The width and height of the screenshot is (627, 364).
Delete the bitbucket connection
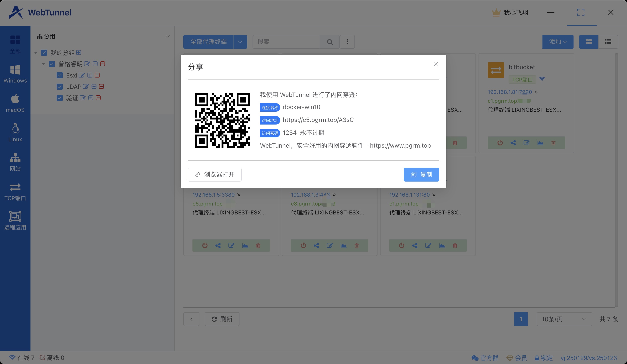click(553, 143)
